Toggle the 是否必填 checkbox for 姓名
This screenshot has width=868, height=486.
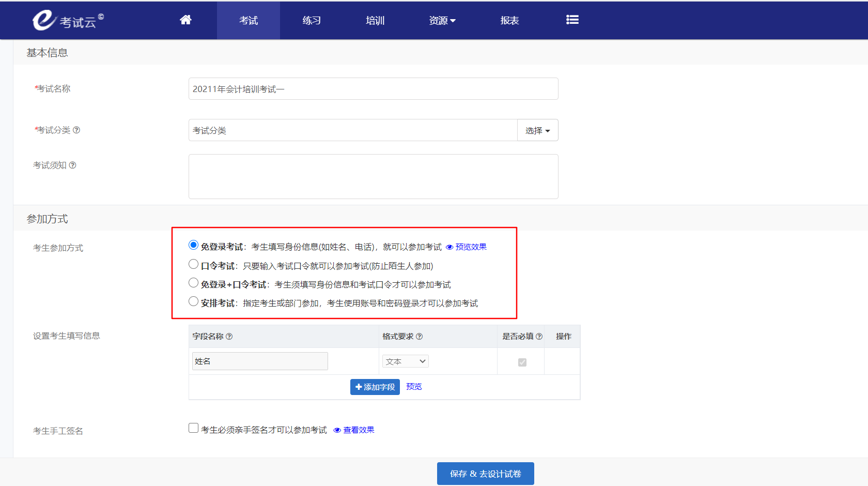[x=522, y=362]
